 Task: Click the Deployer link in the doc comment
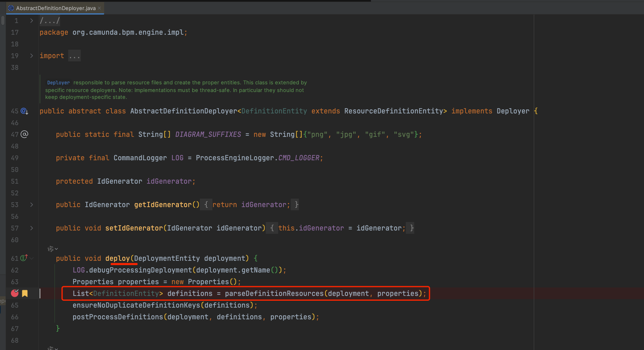tap(58, 83)
